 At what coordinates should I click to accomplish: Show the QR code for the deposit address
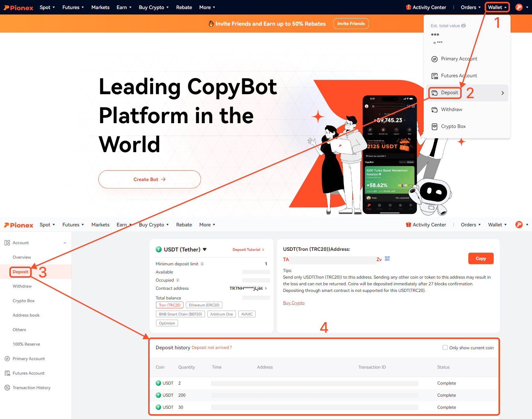tap(387, 259)
